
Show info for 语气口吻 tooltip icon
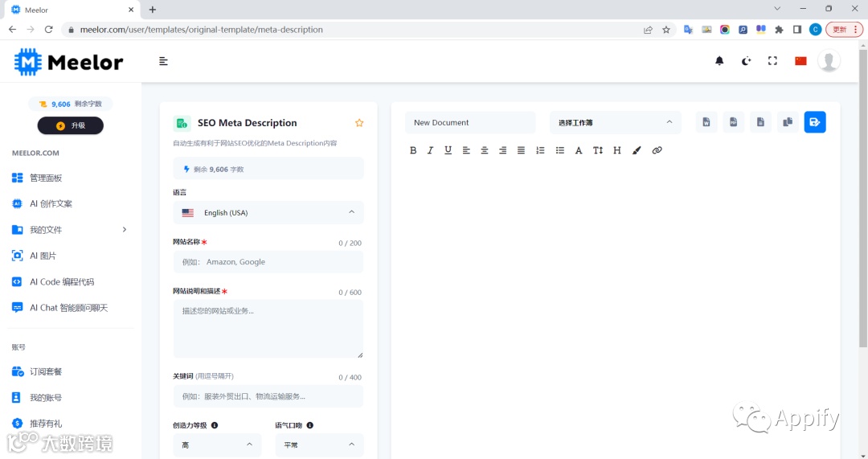(x=310, y=425)
